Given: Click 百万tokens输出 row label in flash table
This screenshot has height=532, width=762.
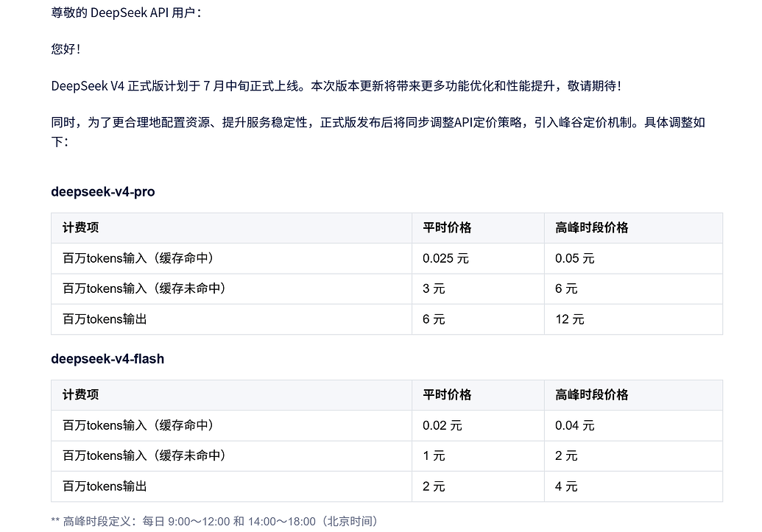Looking at the screenshot, I should (x=105, y=486).
